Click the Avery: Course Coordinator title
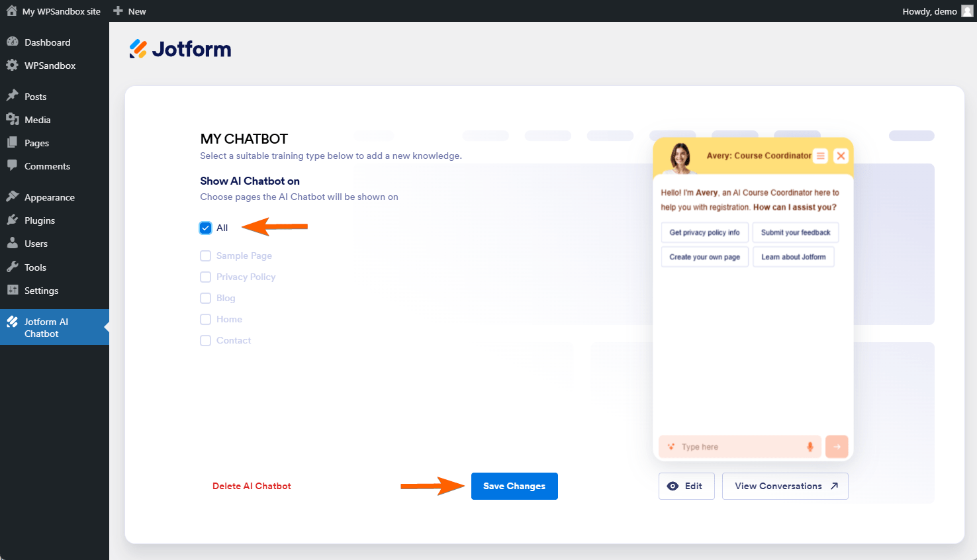Image resolution: width=977 pixels, height=560 pixels. coord(759,156)
